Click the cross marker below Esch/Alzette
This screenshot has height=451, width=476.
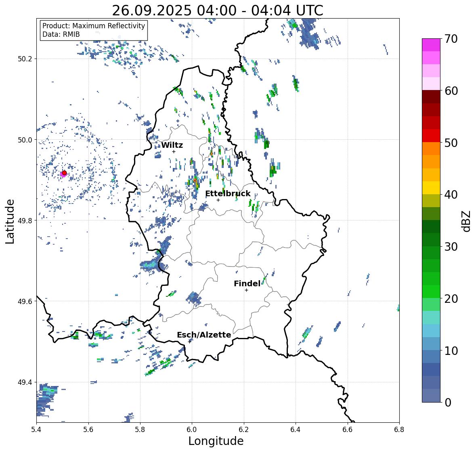pos(190,342)
